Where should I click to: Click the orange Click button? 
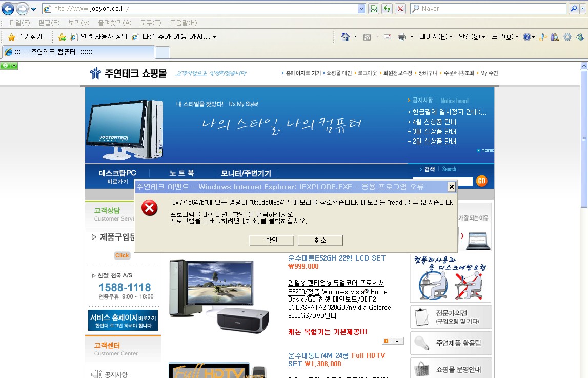pyautogui.click(x=122, y=255)
